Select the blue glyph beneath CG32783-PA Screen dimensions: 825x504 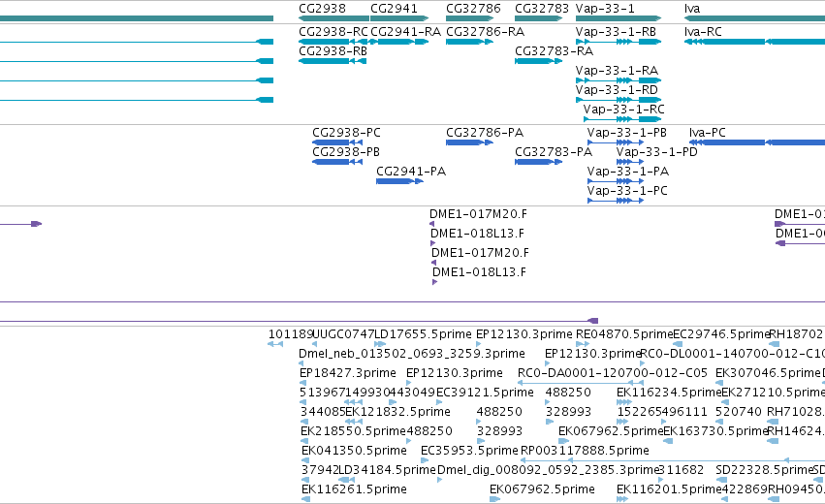coord(538,162)
